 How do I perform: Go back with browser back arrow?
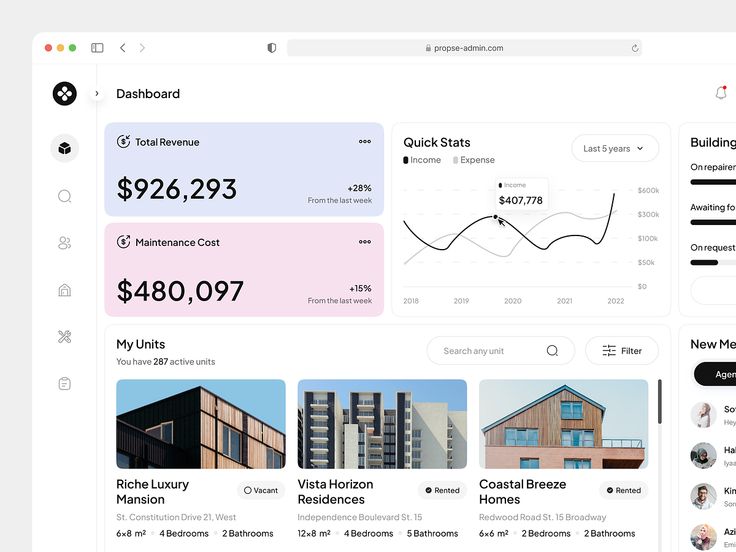[x=123, y=48]
